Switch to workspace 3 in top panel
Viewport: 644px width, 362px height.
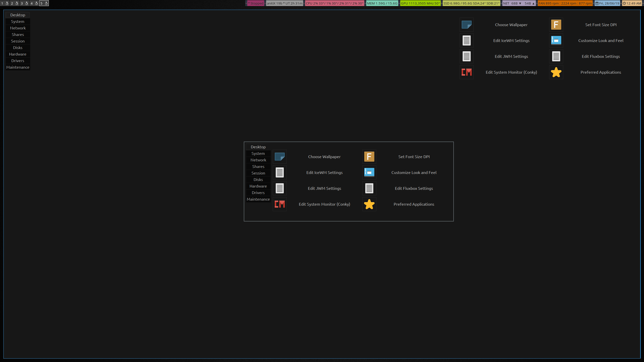point(24,3)
